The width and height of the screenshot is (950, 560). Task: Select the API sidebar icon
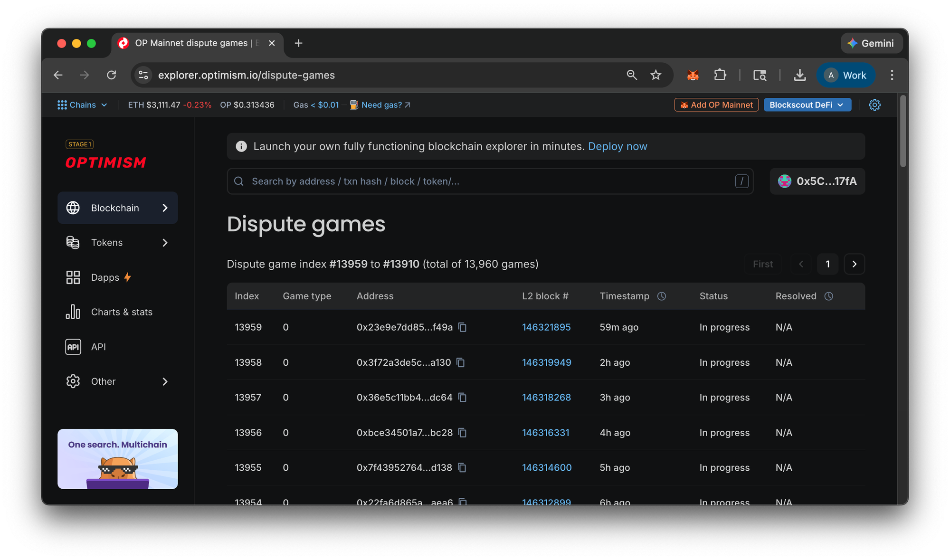coord(73,347)
